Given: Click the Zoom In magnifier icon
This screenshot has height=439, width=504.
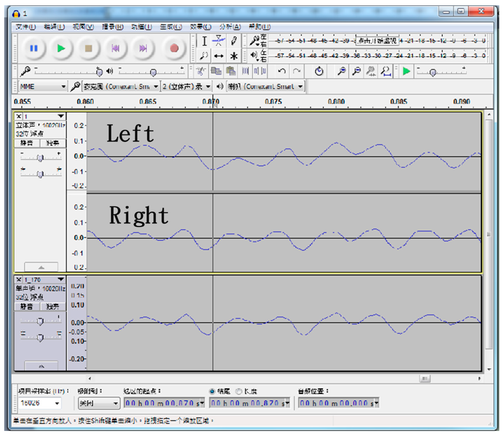Looking at the screenshot, I should coord(341,71).
